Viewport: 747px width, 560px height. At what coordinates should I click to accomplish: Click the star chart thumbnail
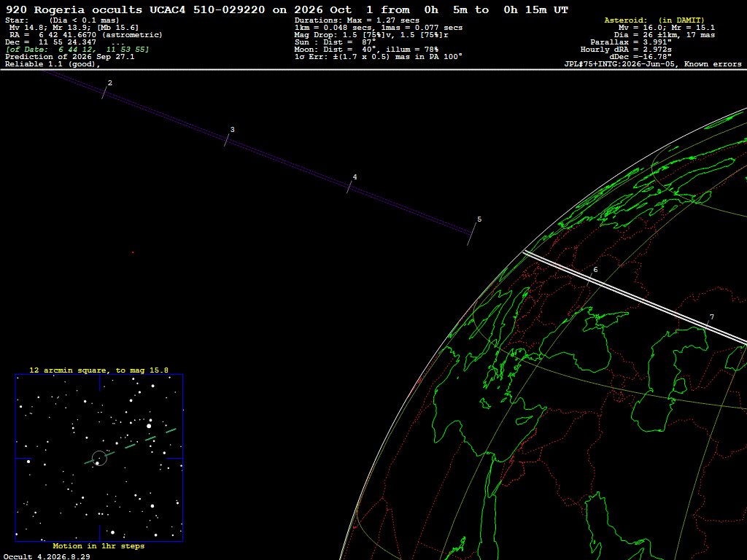click(99, 458)
